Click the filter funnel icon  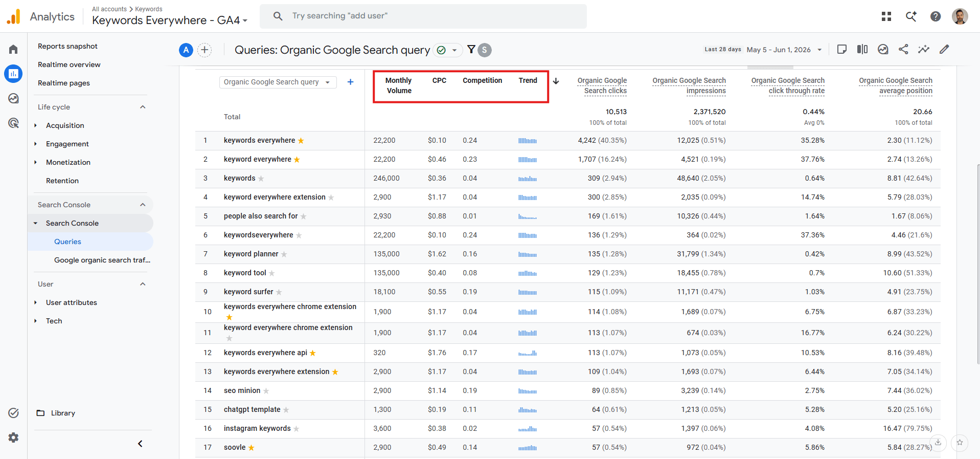471,50
